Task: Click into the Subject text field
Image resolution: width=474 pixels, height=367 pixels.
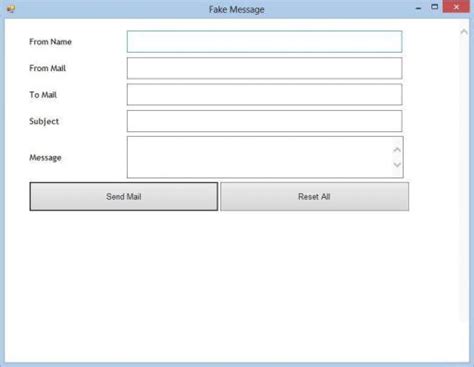Action: point(264,121)
